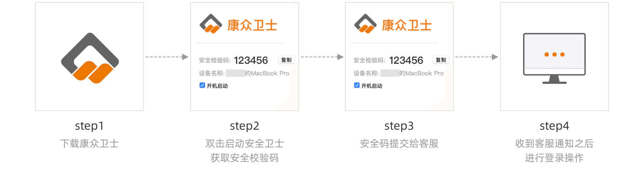The image size is (644, 182).
Task: Toggle 开机启动 checkbox in step2 panel
Action: (x=202, y=85)
